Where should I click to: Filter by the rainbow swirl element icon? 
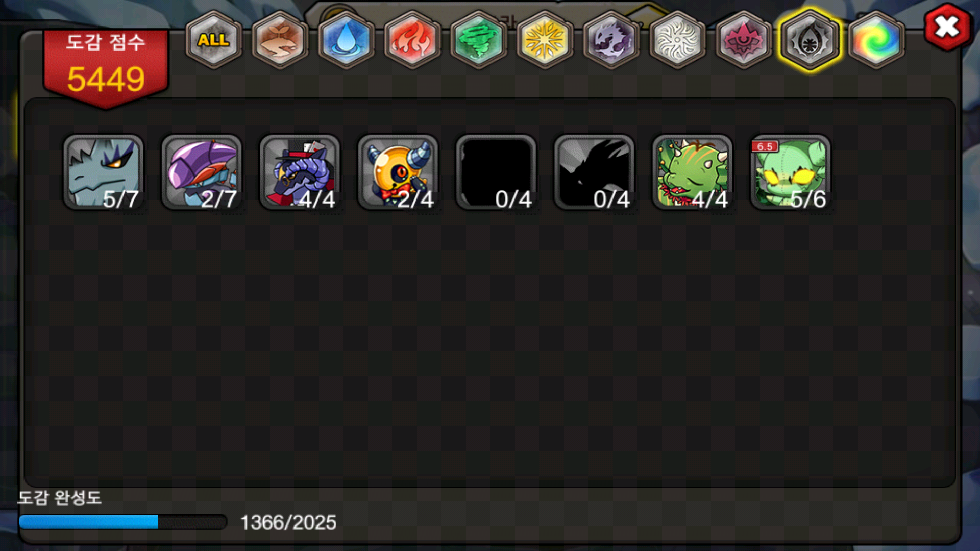tap(876, 40)
